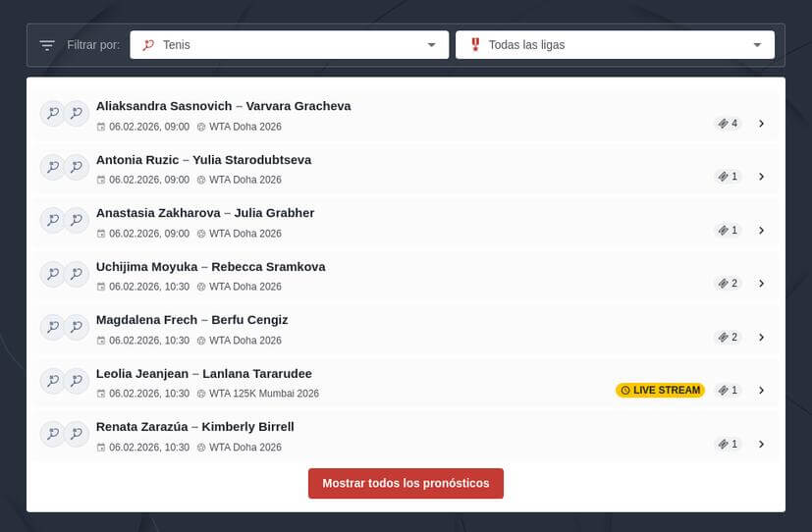
Task: Click the calendar icon on Renata Zarazúa match
Action: [101, 448]
